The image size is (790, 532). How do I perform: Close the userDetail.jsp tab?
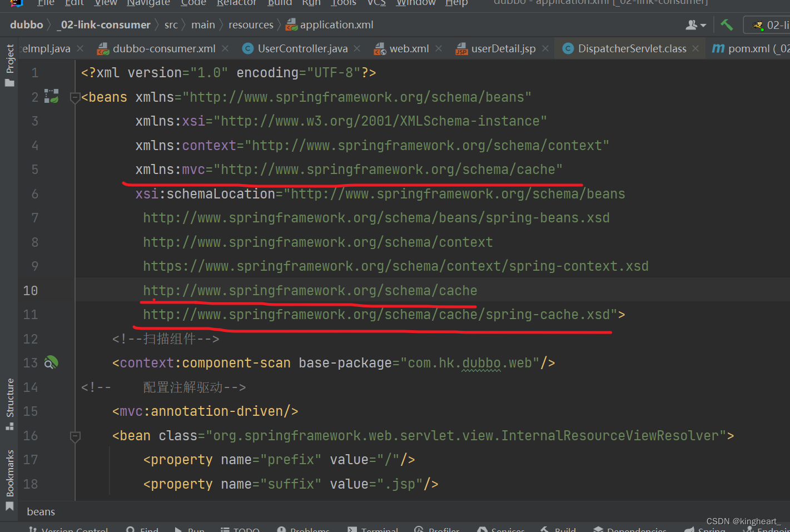click(545, 48)
